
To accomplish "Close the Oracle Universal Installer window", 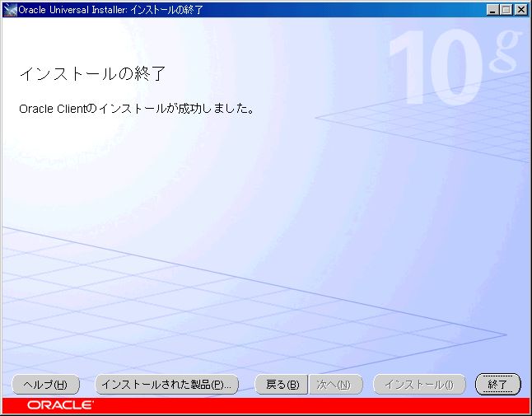I will click(x=520, y=10).
